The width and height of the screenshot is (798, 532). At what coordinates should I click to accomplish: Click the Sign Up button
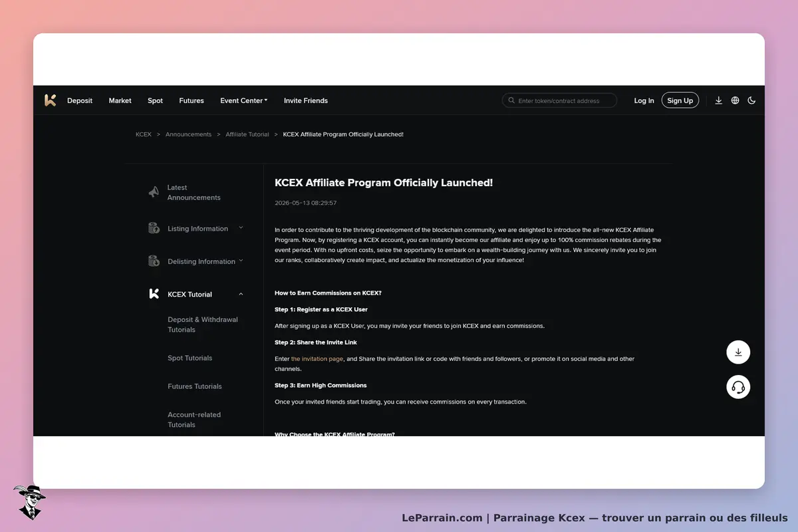pyautogui.click(x=680, y=100)
